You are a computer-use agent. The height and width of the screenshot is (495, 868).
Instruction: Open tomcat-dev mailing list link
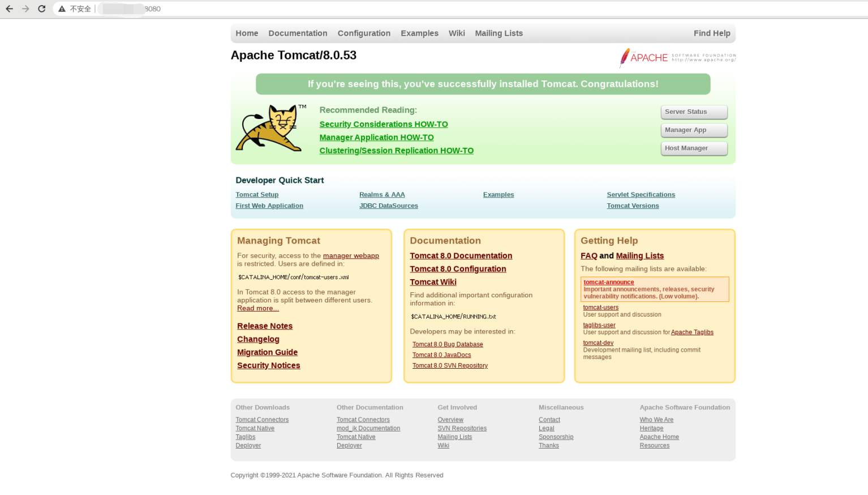[598, 343]
